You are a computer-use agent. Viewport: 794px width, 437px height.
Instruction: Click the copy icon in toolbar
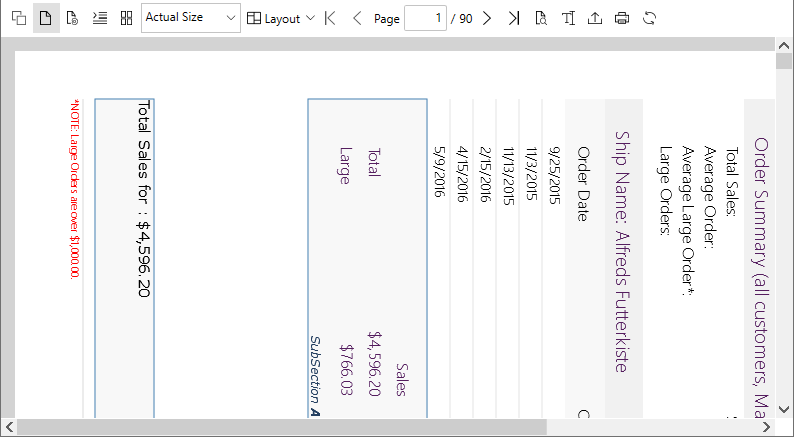click(19, 18)
